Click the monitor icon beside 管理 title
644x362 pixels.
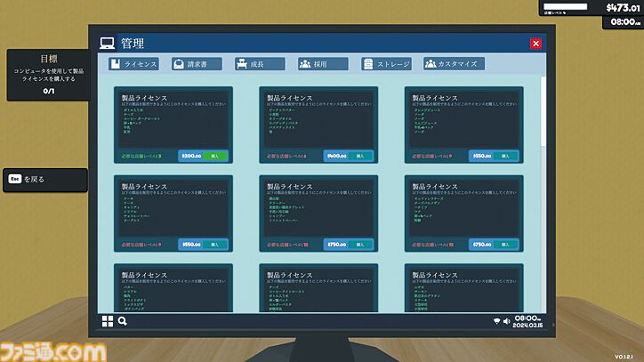tap(108, 44)
